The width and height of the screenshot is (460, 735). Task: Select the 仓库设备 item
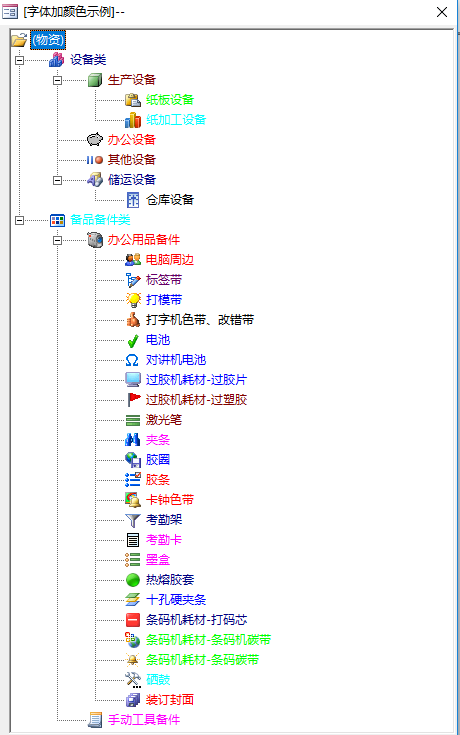click(170, 200)
